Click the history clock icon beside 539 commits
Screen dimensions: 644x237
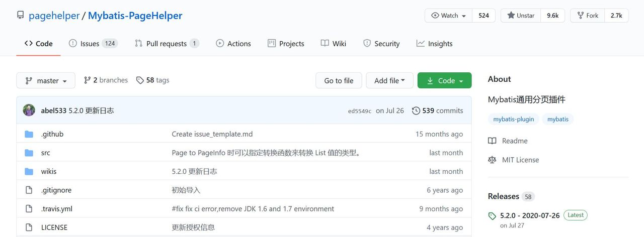[x=416, y=110]
